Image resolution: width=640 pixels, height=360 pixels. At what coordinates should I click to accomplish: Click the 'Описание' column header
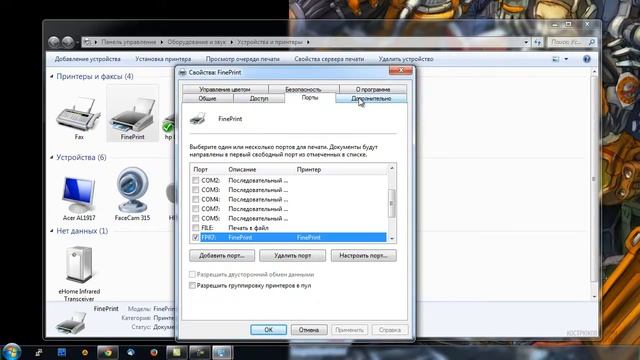(x=242, y=169)
